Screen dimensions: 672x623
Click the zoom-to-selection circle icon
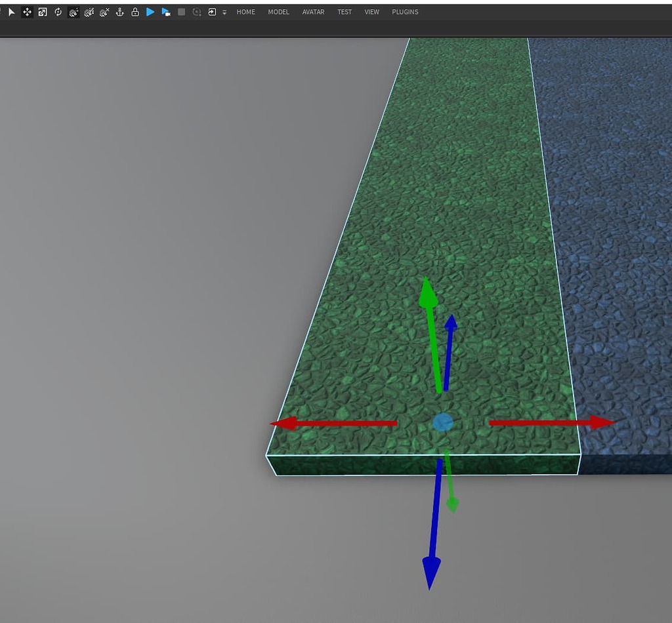point(197,12)
